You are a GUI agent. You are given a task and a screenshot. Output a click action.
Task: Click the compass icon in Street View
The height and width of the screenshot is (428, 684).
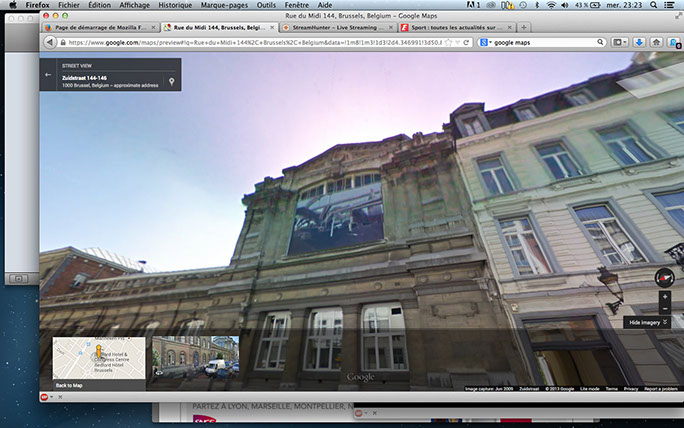click(x=664, y=277)
